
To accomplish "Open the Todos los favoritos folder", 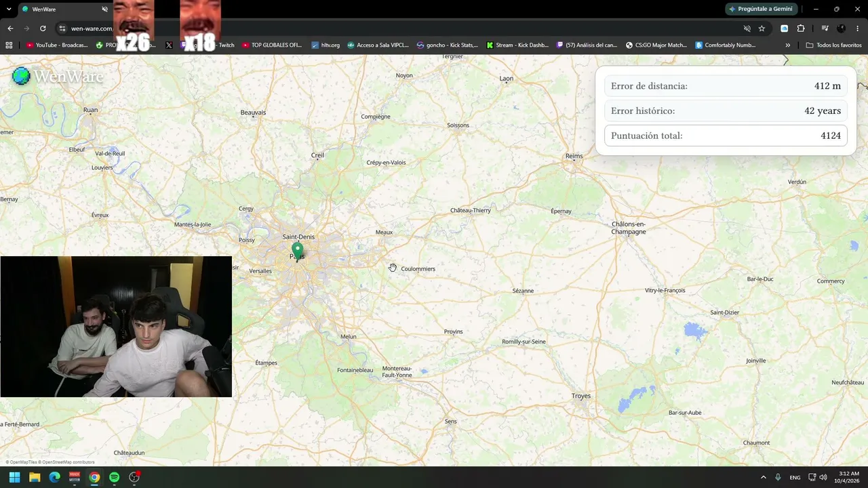I will pos(833,45).
